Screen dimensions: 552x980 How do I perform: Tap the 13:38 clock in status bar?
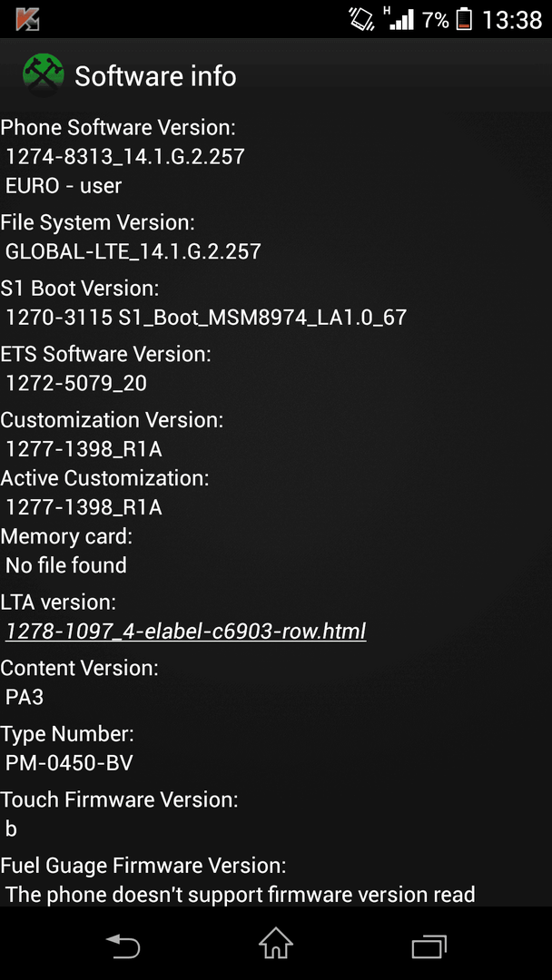coord(512,19)
